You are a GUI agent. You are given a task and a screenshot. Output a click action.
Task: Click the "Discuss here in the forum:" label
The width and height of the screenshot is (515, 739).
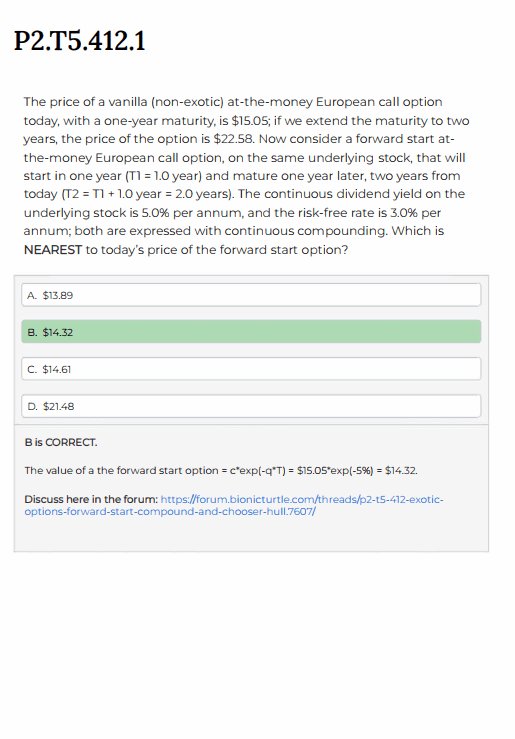click(x=91, y=499)
